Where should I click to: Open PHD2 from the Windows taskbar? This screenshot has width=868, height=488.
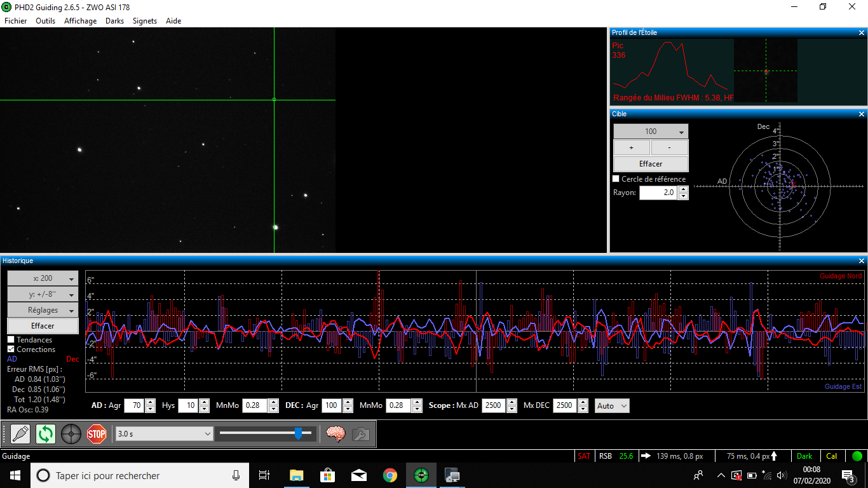(x=421, y=475)
